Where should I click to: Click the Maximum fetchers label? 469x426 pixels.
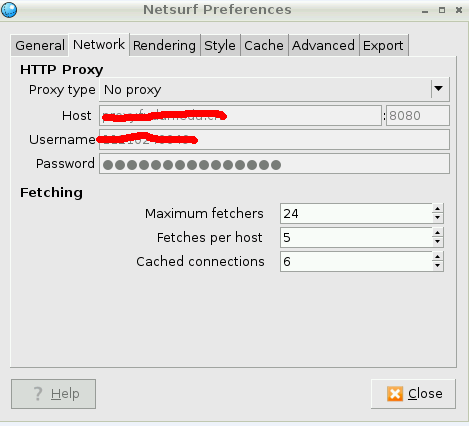[x=204, y=213]
